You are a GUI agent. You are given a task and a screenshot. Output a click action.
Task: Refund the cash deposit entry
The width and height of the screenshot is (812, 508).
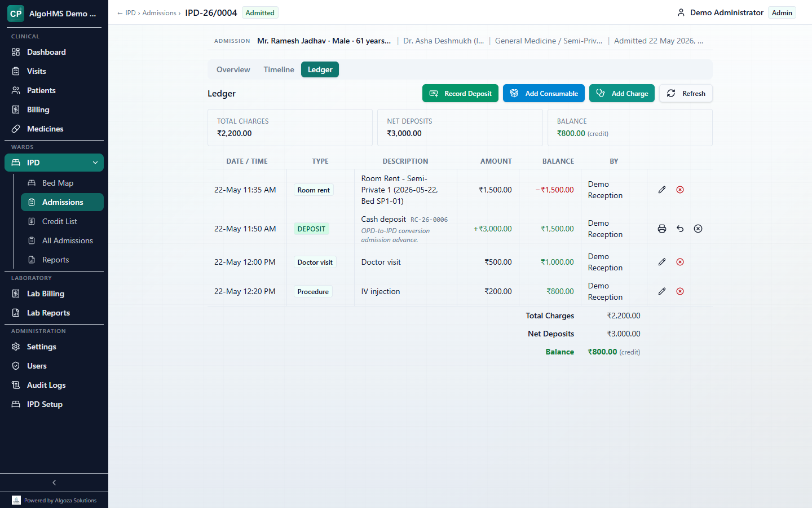(x=680, y=229)
